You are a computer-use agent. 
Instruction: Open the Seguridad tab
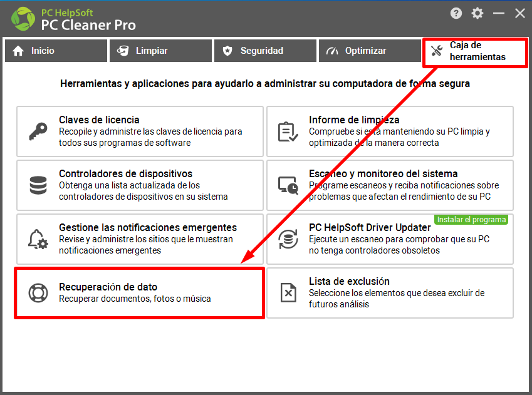(265, 51)
